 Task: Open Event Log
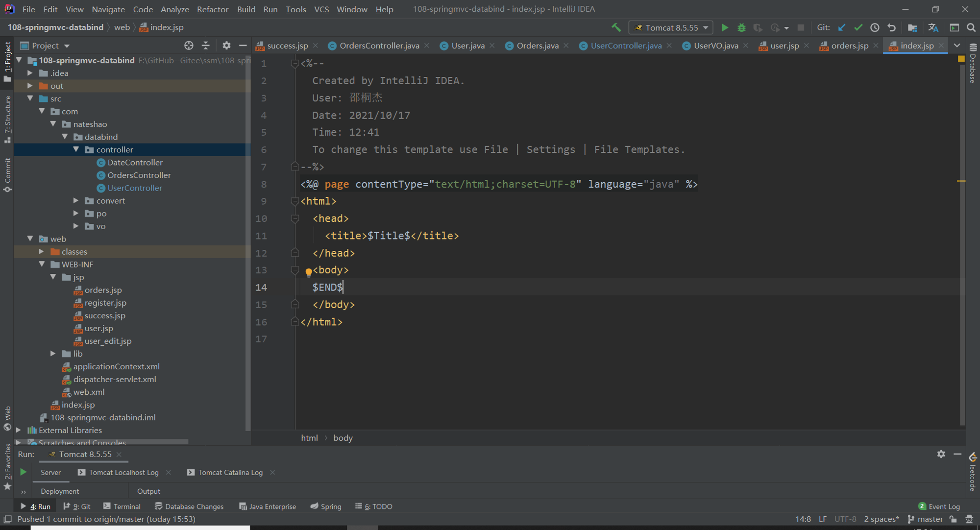pos(939,506)
